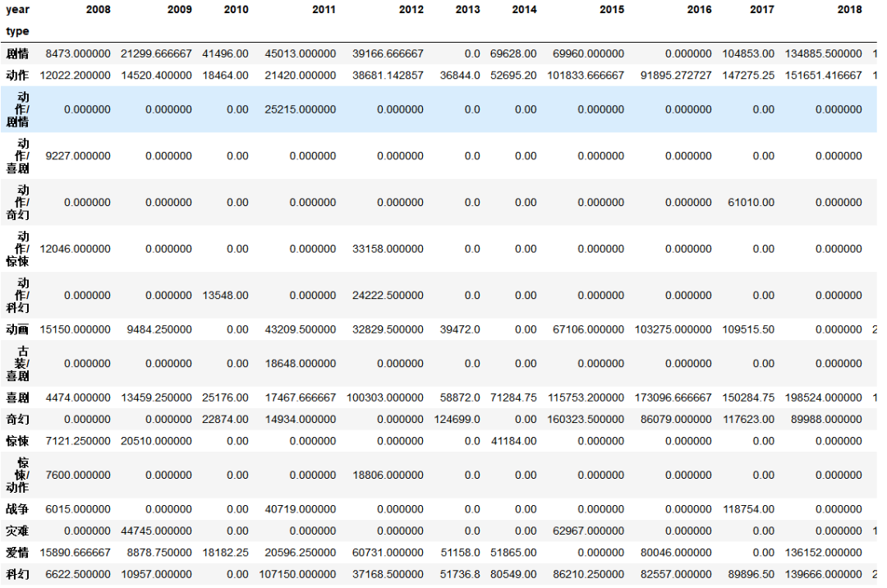Click cell value 139666.000000
The width and height of the screenshot is (887, 588).
click(823, 574)
